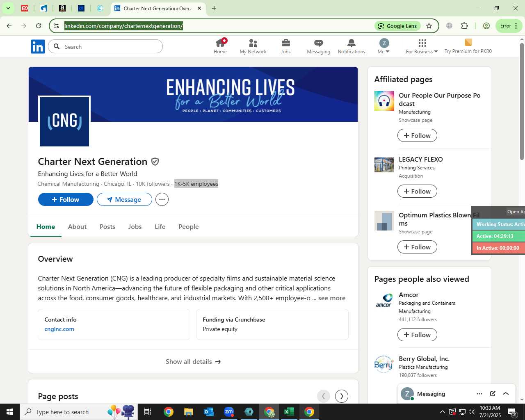Switch to the Life tab
Viewport: 525px width, 420px height.
click(x=160, y=226)
